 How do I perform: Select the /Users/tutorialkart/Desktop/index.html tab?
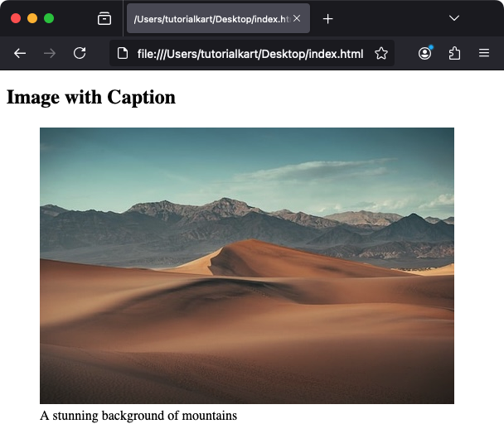coord(218,18)
